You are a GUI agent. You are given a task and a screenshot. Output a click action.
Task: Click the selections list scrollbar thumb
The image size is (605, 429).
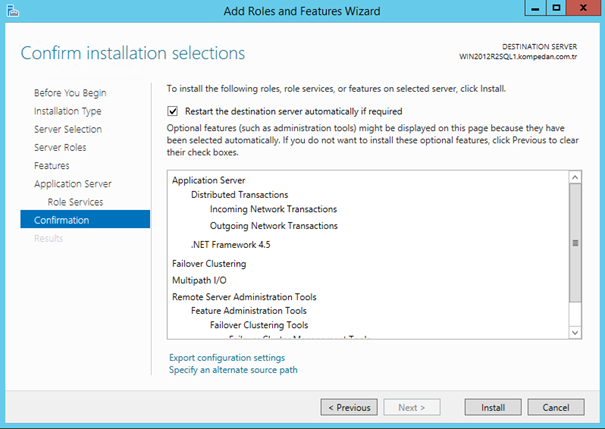click(574, 242)
